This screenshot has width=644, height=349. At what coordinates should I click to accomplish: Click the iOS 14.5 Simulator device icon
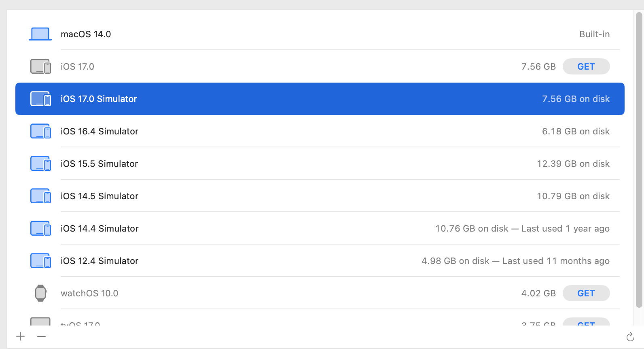(40, 196)
